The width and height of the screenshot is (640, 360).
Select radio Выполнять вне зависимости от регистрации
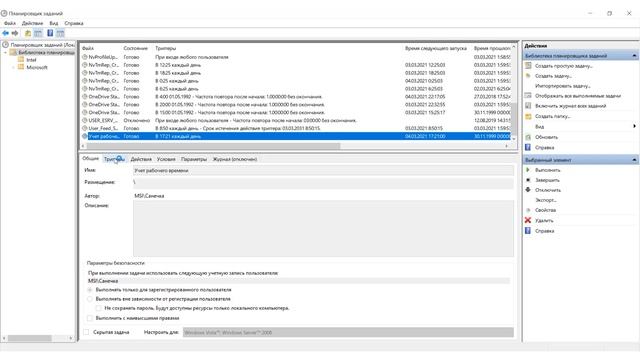pos(90,299)
